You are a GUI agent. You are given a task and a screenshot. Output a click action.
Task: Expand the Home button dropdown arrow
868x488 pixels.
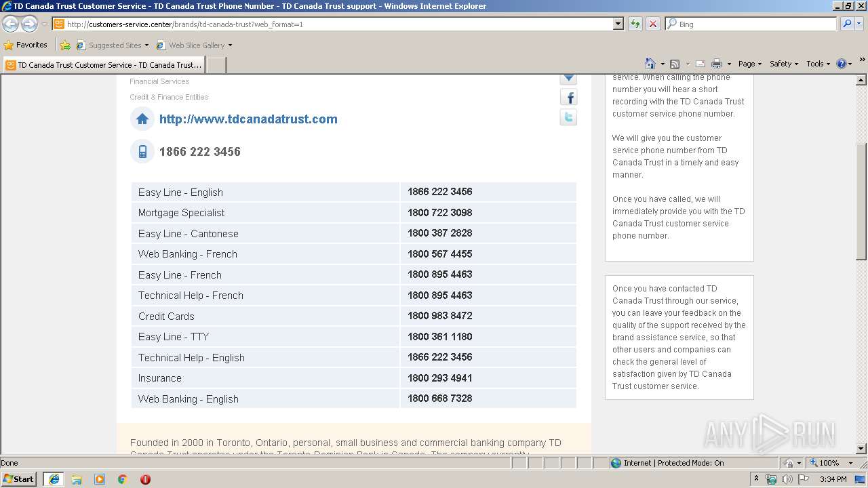pos(662,64)
